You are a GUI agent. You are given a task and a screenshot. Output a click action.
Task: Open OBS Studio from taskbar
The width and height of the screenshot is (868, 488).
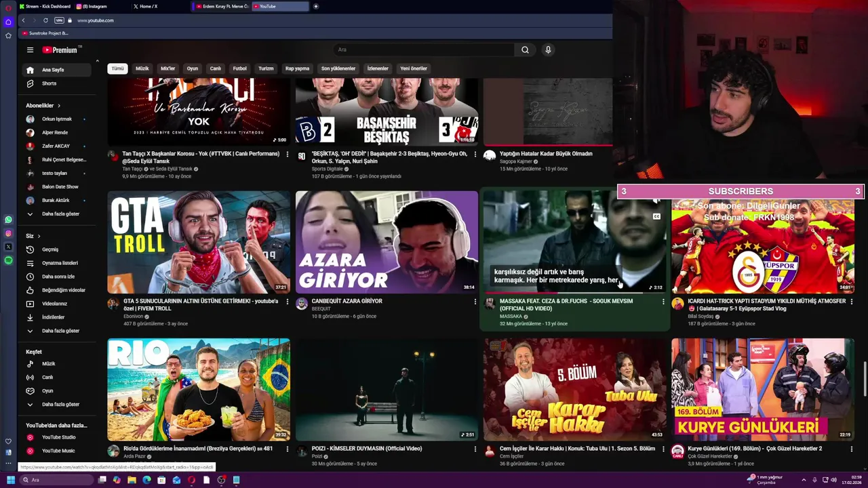(221, 480)
